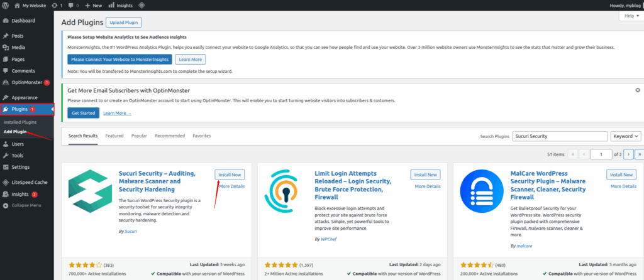Switch to the Favorites tab

(202, 136)
